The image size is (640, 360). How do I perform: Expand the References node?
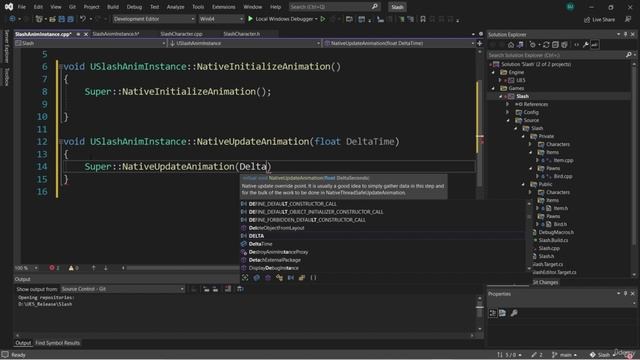508,104
